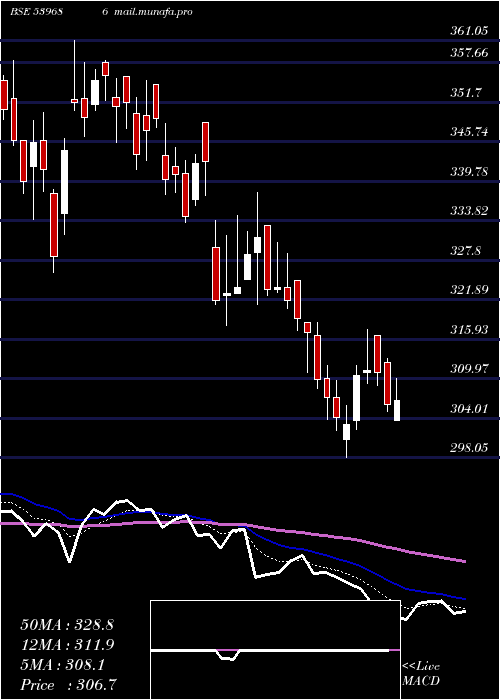Click the 5MA : 308.1 reading
This screenshot has width=500, height=700.
(x=62, y=665)
